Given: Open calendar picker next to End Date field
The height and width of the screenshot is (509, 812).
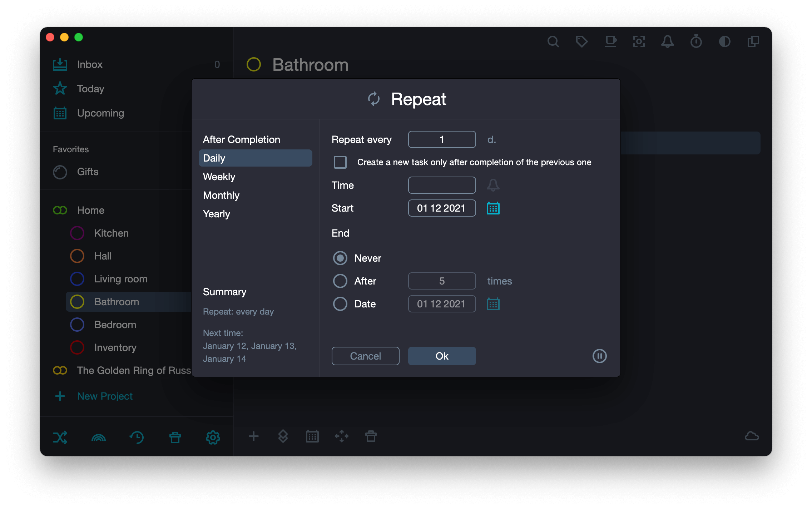Looking at the screenshot, I should coord(493,304).
